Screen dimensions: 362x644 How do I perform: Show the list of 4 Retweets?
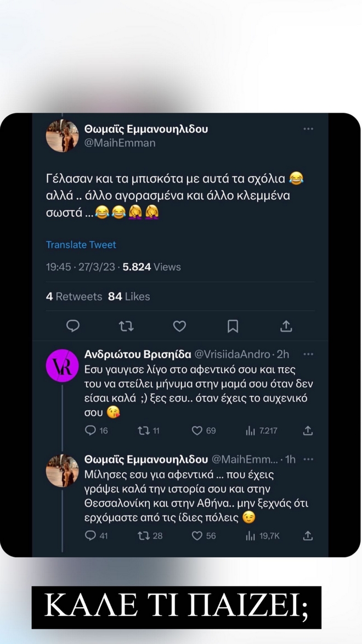[x=74, y=296]
